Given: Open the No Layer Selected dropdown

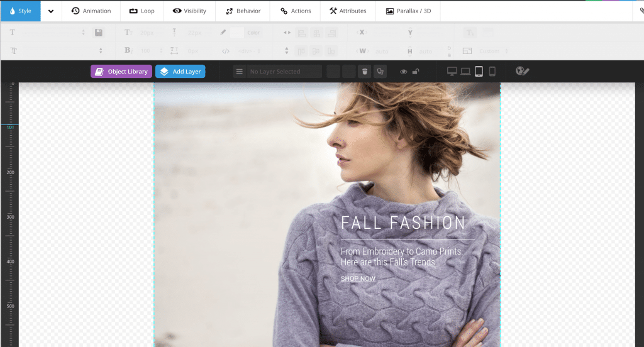Looking at the screenshot, I should pos(284,72).
